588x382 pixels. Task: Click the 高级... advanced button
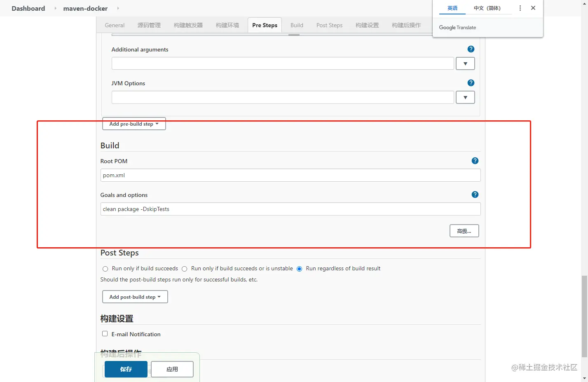(x=464, y=231)
